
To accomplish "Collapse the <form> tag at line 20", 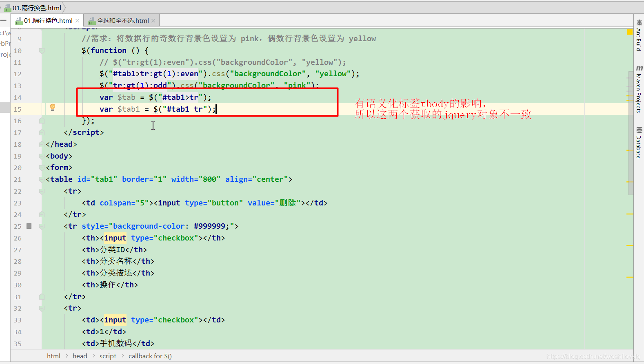I will (x=42, y=168).
